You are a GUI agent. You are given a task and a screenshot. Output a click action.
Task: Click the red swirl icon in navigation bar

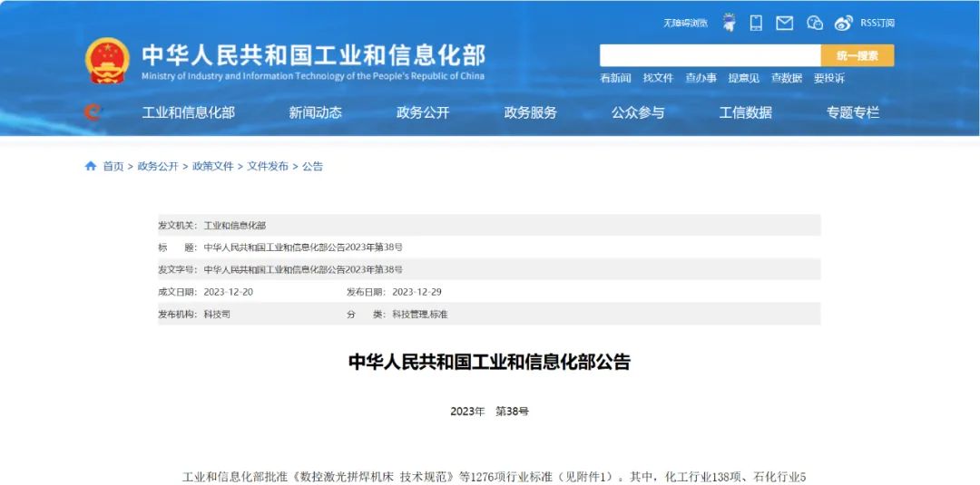[92, 112]
